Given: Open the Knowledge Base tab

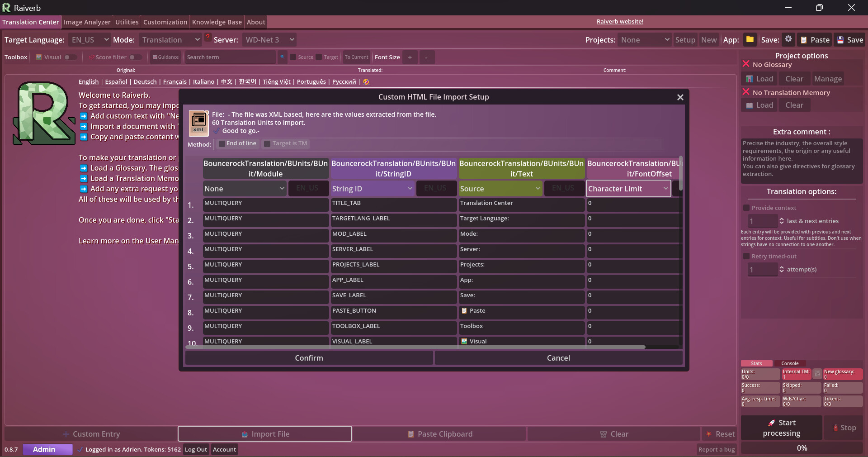Looking at the screenshot, I should (216, 22).
